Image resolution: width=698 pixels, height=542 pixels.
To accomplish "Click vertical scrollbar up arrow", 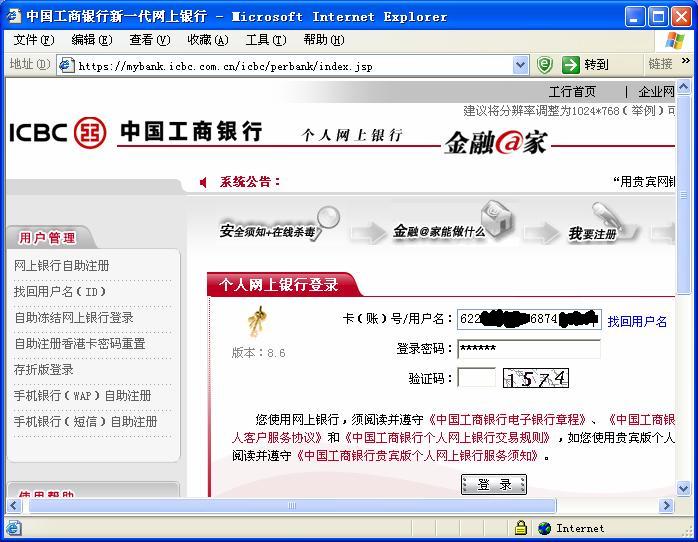I will tap(683, 87).
